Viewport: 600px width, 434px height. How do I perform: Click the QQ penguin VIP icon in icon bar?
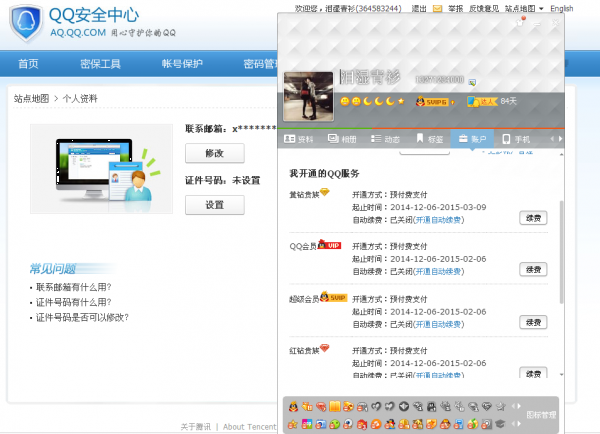[293, 406]
